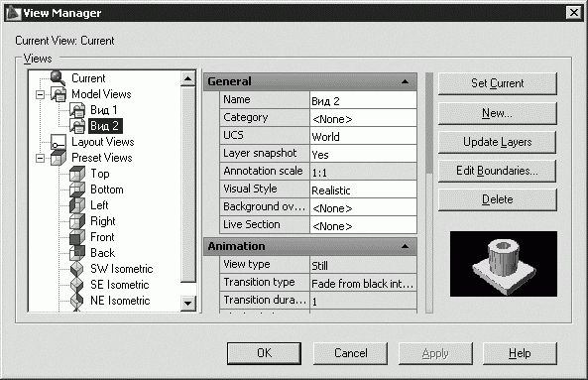This screenshot has height=380, width=588.
Task: Click the Transition type Fade from black value
Action: click(363, 283)
